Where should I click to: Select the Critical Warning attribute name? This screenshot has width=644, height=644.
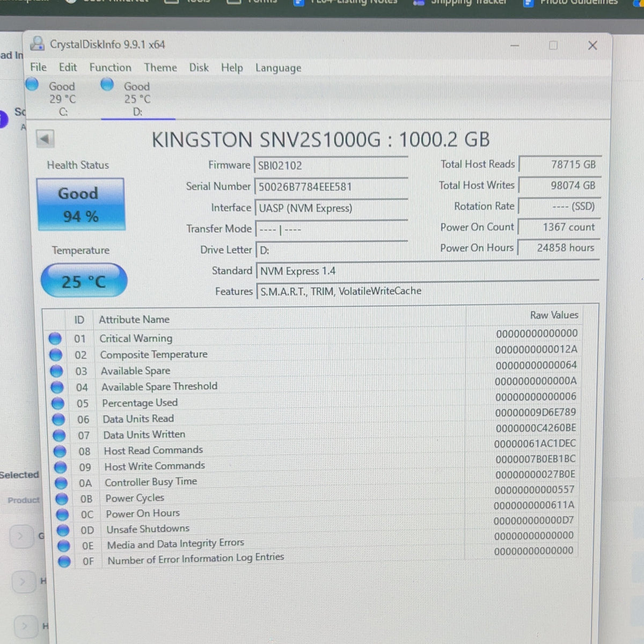136,338
